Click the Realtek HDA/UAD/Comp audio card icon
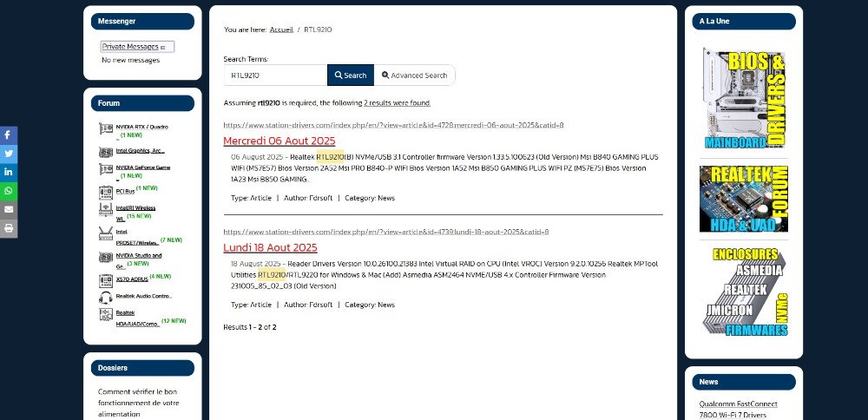Viewport: 868px width, 420px height. [x=106, y=314]
